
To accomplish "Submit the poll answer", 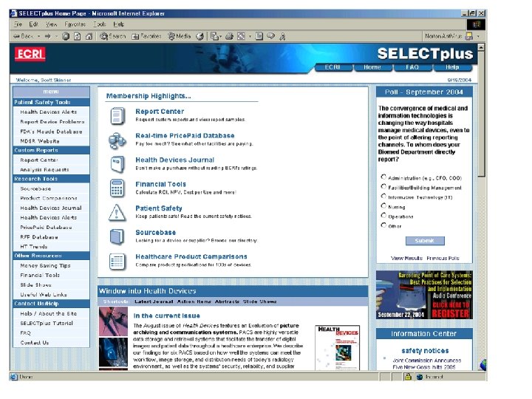I will (x=425, y=241).
